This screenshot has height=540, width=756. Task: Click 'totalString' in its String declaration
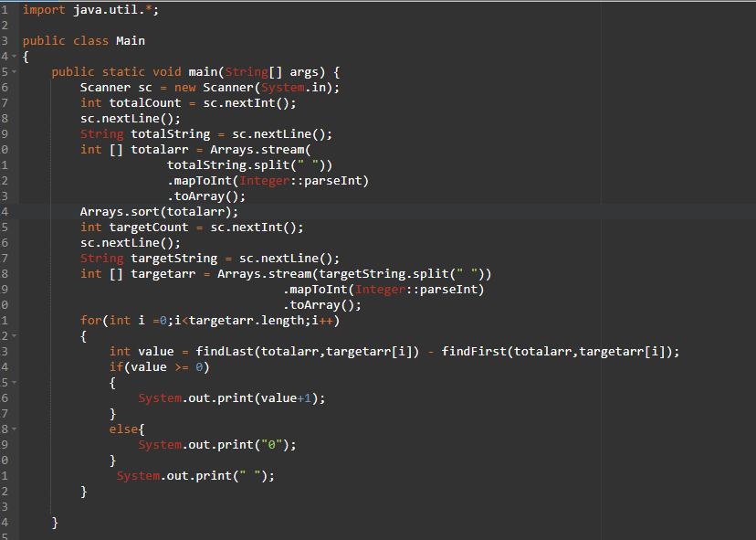click(x=170, y=133)
